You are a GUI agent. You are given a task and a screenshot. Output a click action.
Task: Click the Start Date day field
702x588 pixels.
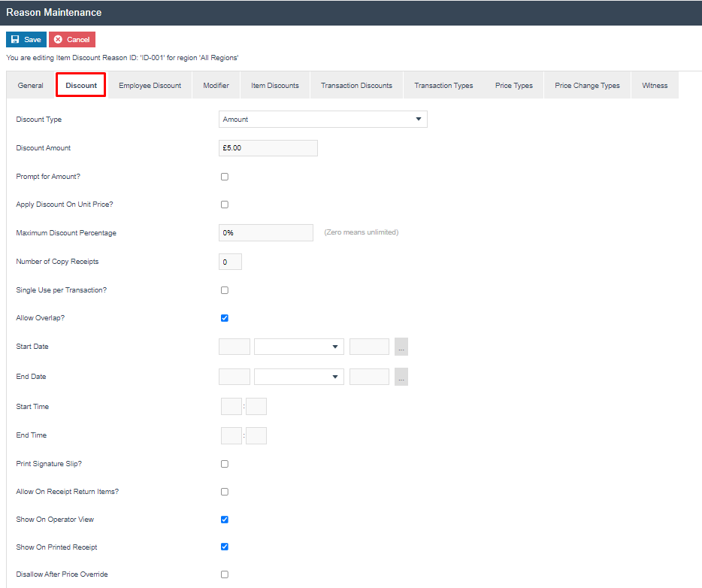(x=235, y=347)
